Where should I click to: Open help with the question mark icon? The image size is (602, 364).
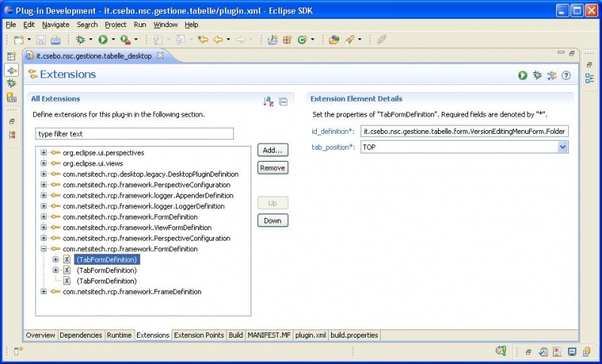[x=566, y=75]
